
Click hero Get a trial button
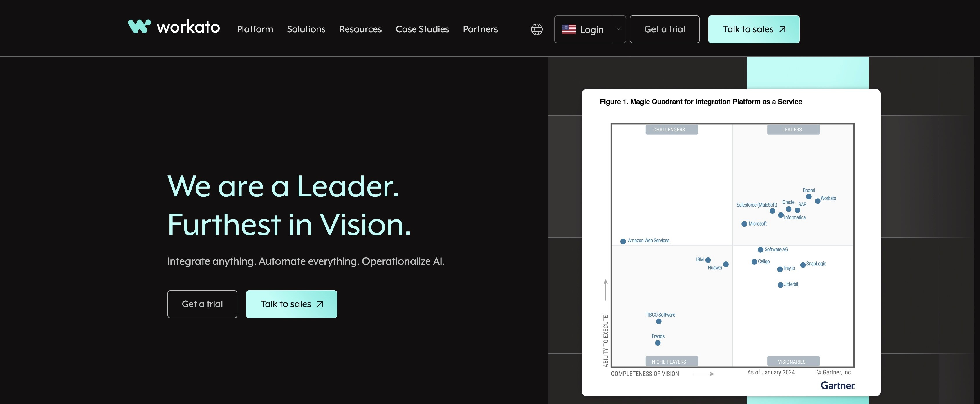(202, 304)
